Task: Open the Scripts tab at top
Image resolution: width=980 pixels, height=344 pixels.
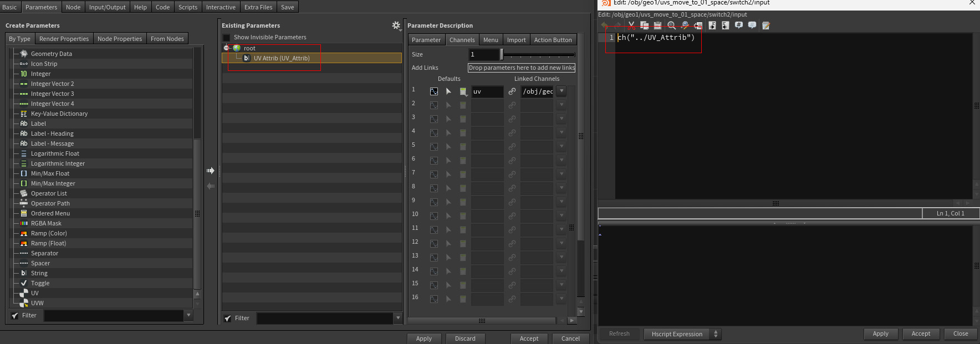Action: point(188,7)
